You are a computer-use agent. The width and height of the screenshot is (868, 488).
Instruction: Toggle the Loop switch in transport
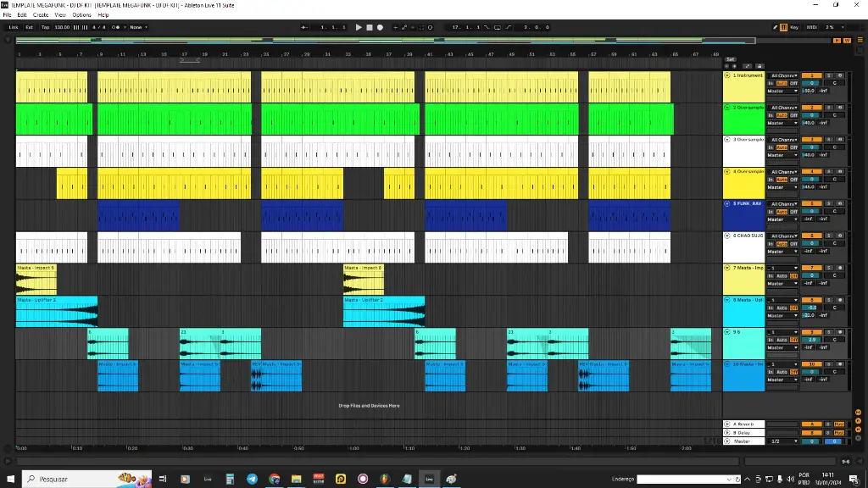(x=497, y=27)
